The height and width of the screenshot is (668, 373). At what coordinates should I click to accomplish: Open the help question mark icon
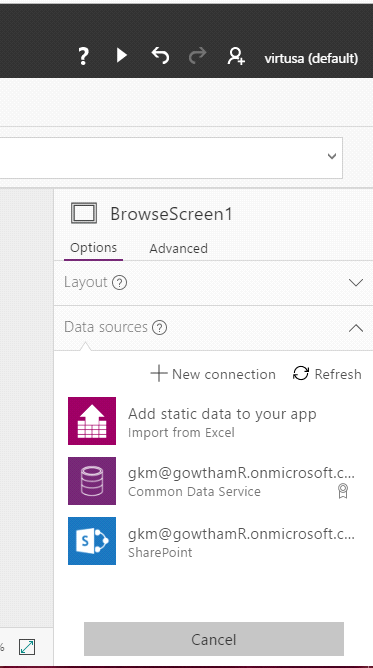[x=83, y=56]
